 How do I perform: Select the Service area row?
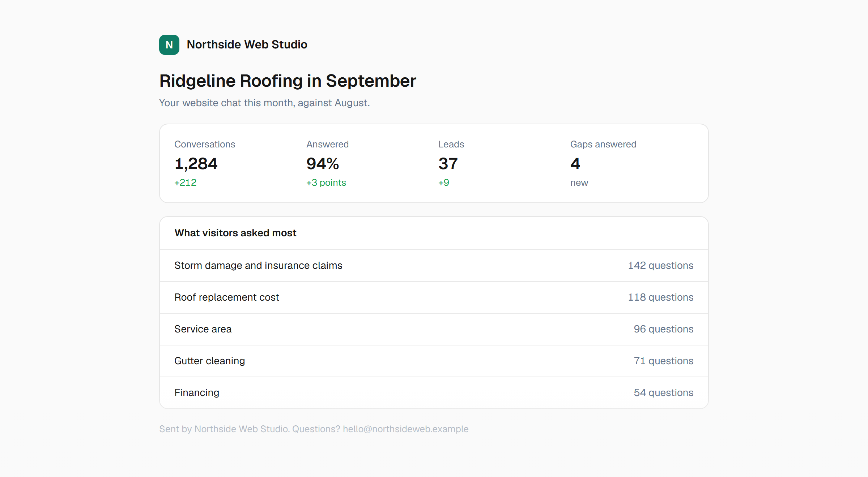pos(434,329)
